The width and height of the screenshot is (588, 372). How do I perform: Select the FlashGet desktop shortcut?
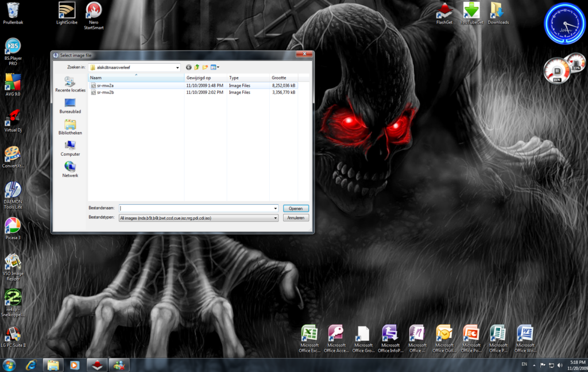pyautogui.click(x=444, y=14)
